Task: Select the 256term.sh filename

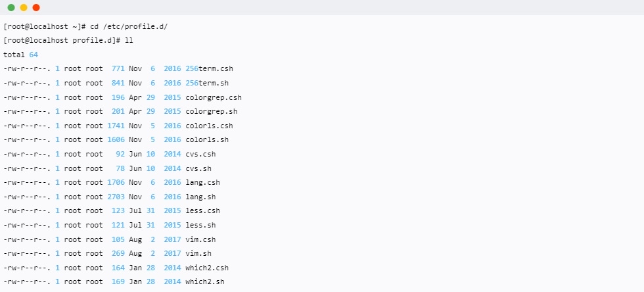Action: pyautogui.click(x=207, y=83)
